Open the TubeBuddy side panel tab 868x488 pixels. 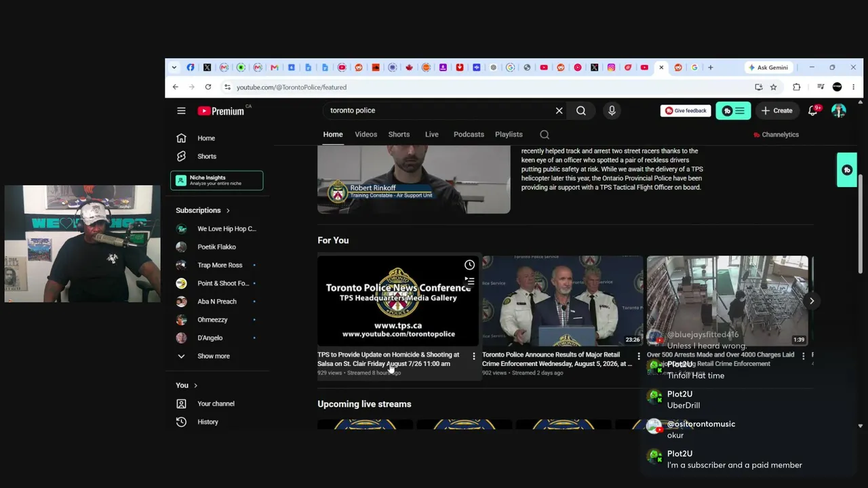(x=847, y=170)
